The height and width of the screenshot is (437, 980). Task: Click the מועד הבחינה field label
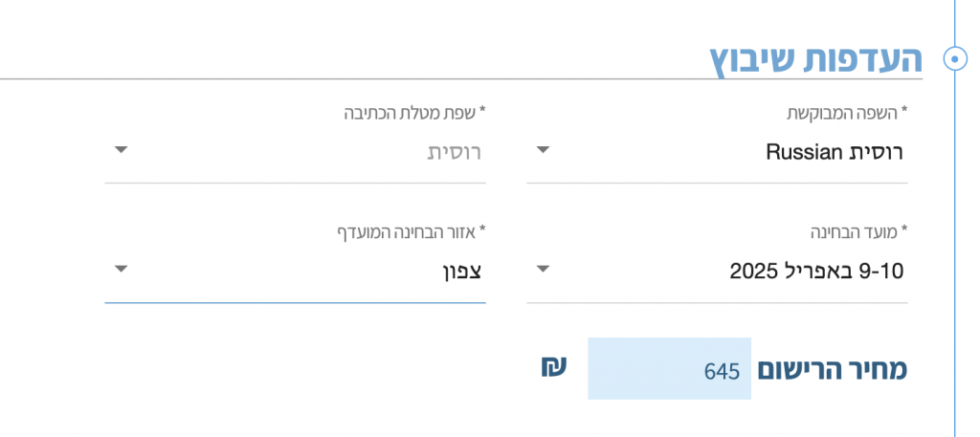click(858, 232)
